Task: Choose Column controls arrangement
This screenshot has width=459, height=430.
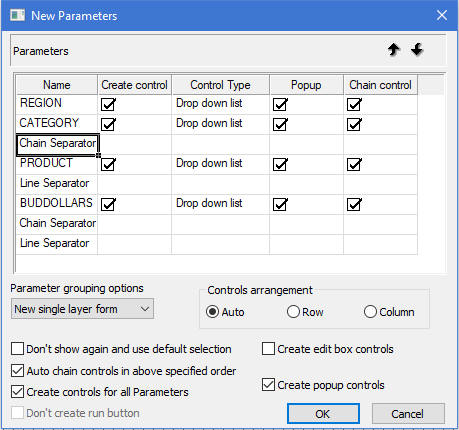Action: 370,312
